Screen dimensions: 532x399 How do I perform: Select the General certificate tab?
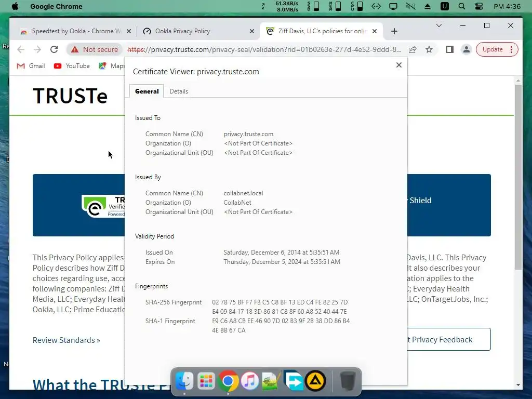point(147,91)
